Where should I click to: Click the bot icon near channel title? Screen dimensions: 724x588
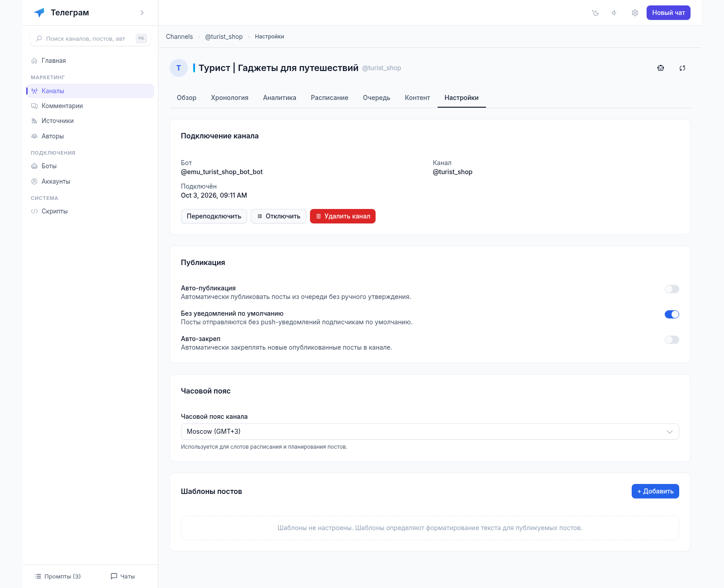[x=661, y=68]
